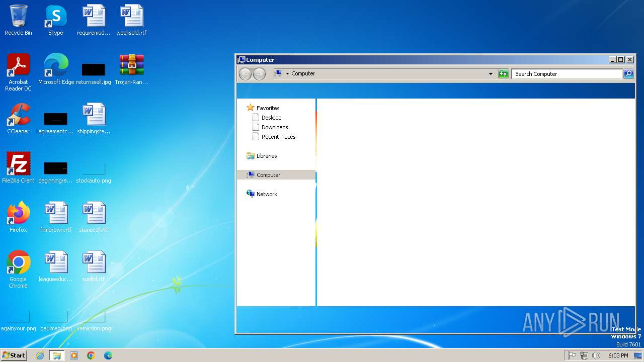
Task: Select stonecall.rtf document
Action: pos(94,217)
